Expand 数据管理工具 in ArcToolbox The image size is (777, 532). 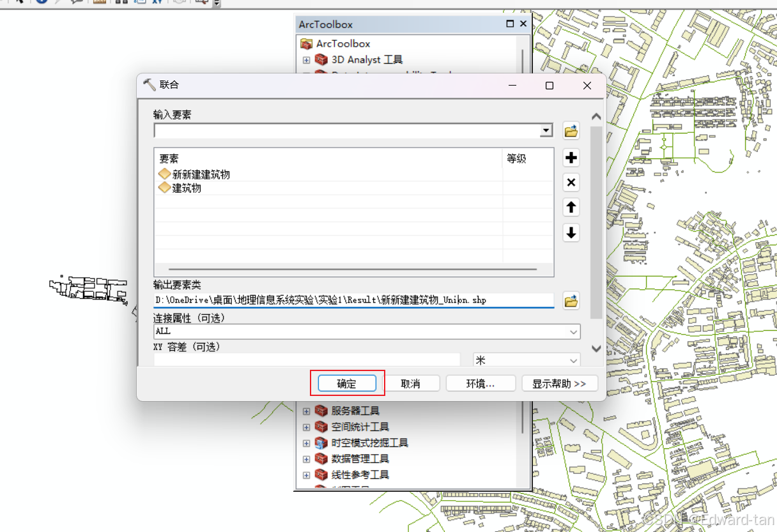306,459
